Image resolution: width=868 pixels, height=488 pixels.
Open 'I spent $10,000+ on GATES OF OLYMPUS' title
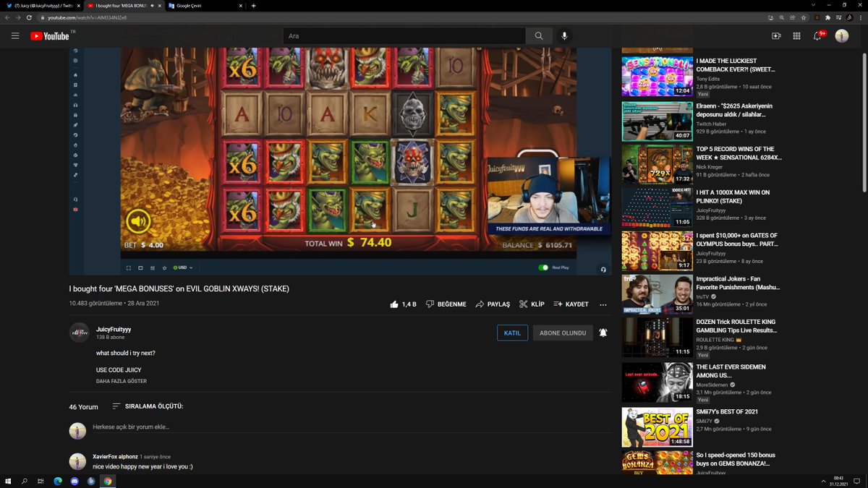(736, 240)
